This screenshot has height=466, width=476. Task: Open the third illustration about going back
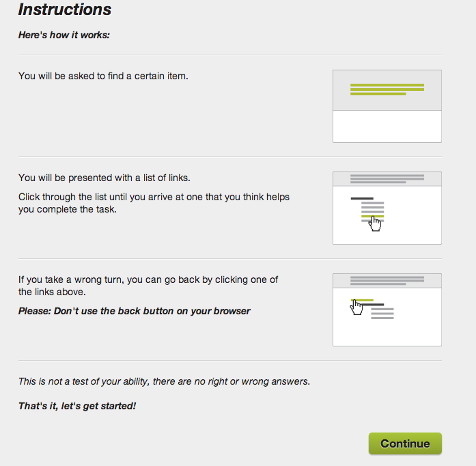click(387, 310)
